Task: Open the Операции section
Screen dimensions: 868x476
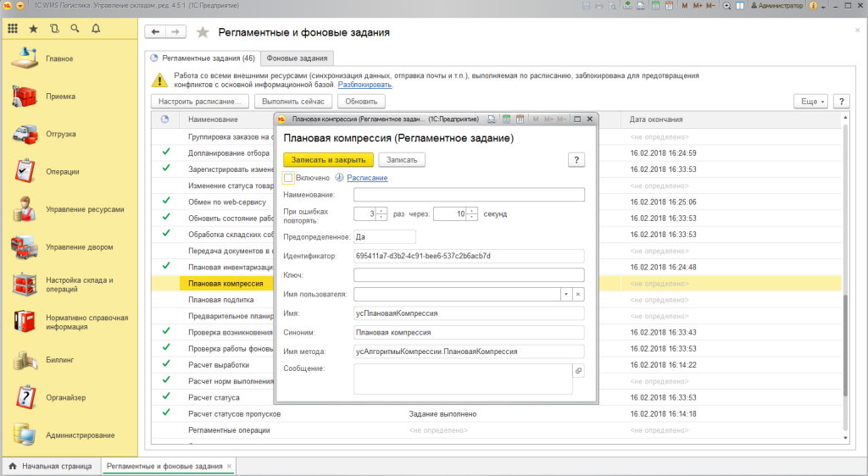Action: click(70, 171)
